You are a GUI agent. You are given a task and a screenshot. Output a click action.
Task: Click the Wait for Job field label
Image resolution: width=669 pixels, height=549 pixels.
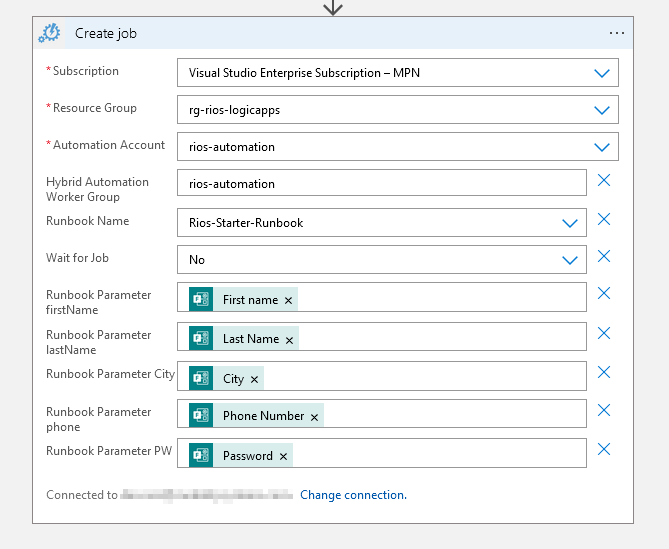coord(77,258)
